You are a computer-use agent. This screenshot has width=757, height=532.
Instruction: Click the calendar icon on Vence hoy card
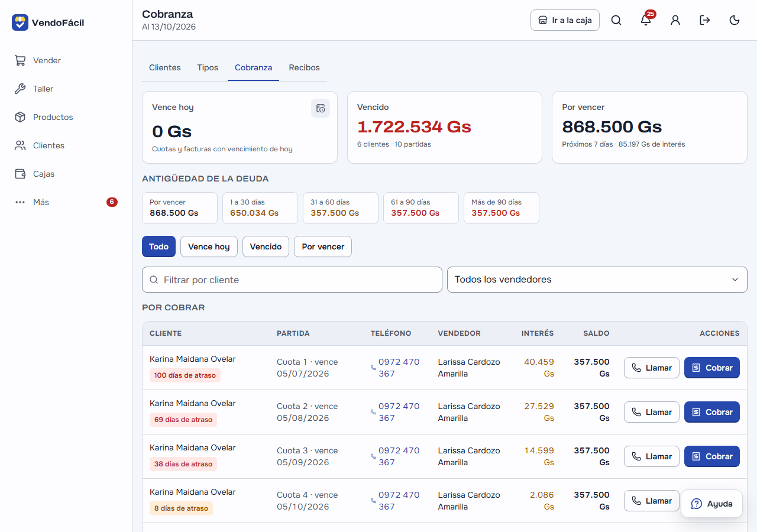[x=321, y=108]
